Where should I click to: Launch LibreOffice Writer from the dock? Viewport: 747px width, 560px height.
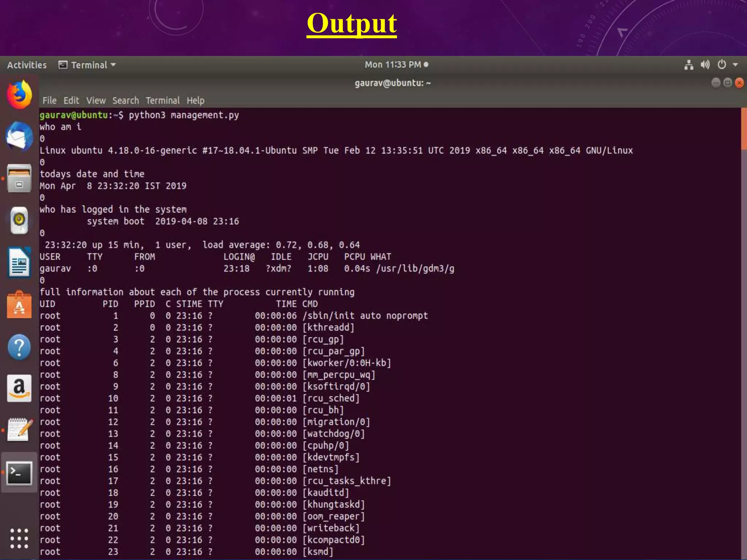pos(19,262)
